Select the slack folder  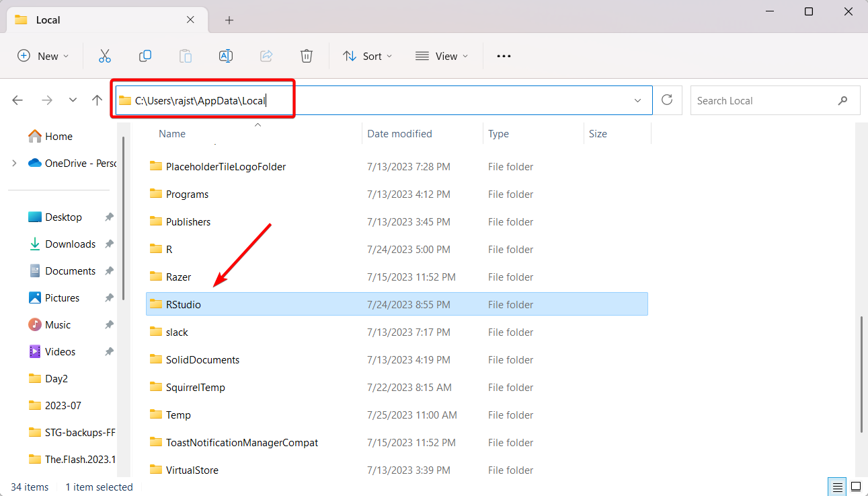click(x=397, y=332)
